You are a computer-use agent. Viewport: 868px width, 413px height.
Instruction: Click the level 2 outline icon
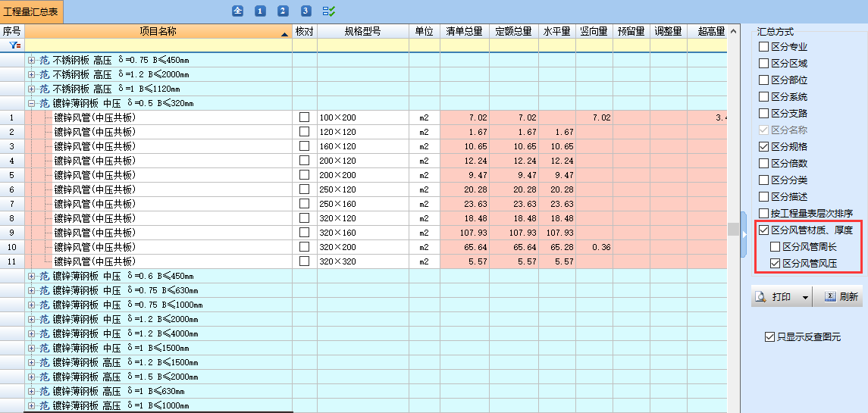coord(283,11)
